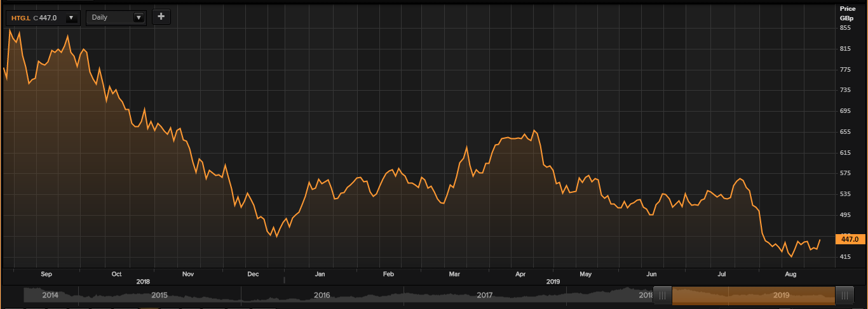Click the 855 price axis label
The width and height of the screenshot is (868, 309).
[845, 28]
